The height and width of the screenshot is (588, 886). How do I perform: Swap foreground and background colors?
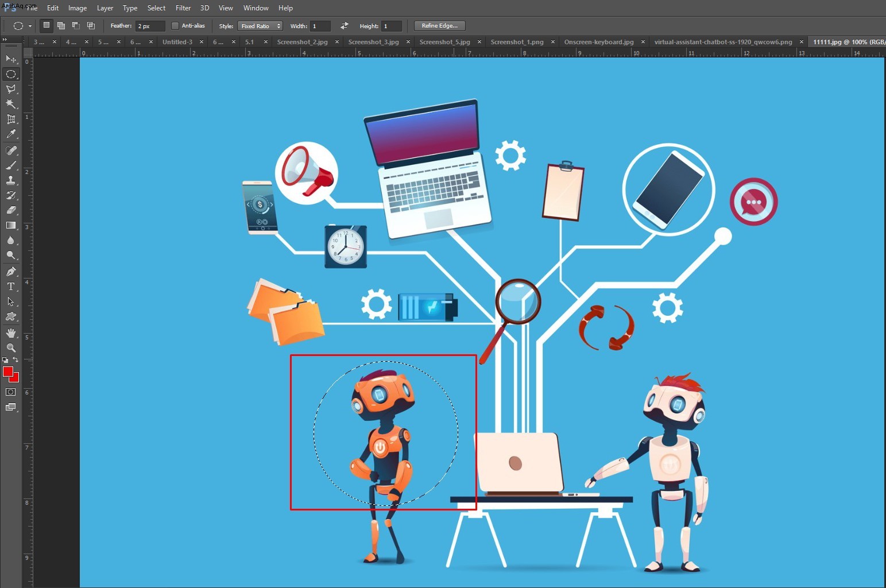click(x=16, y=360)
